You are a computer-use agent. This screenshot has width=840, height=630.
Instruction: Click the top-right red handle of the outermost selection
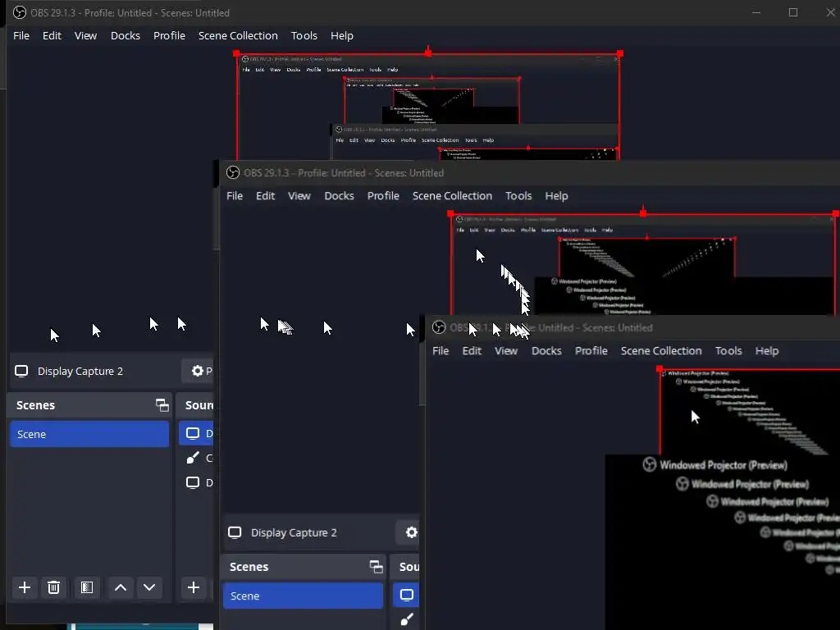click(620, 53)
